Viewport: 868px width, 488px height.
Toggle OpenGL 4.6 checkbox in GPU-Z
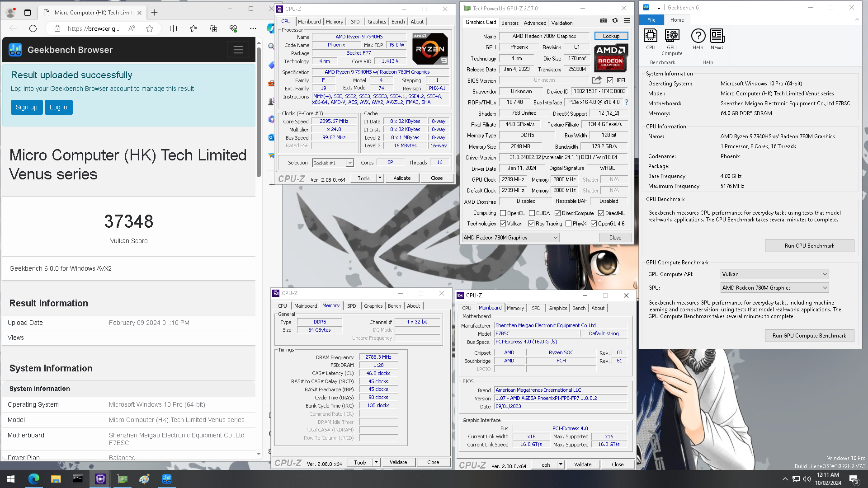594,224
